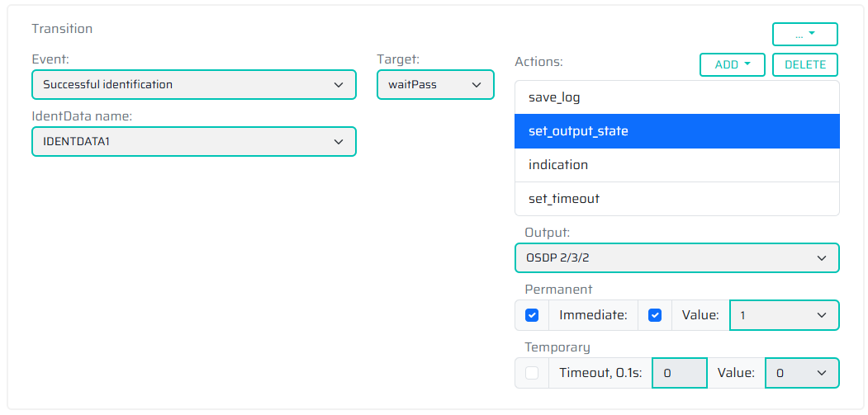Toggle the Immediate checkbox
The height and width of the screenshot is (415, 868).
point(655,315)
